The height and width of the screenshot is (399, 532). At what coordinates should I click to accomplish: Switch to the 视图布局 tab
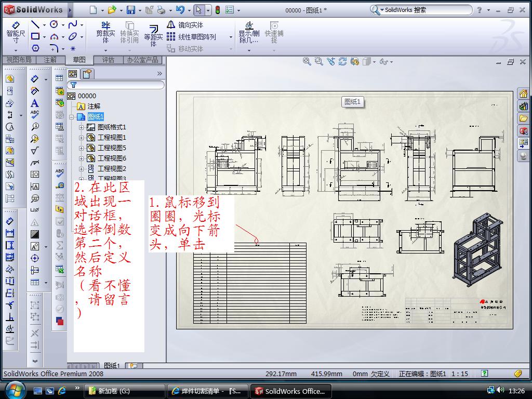coord(19,60)
